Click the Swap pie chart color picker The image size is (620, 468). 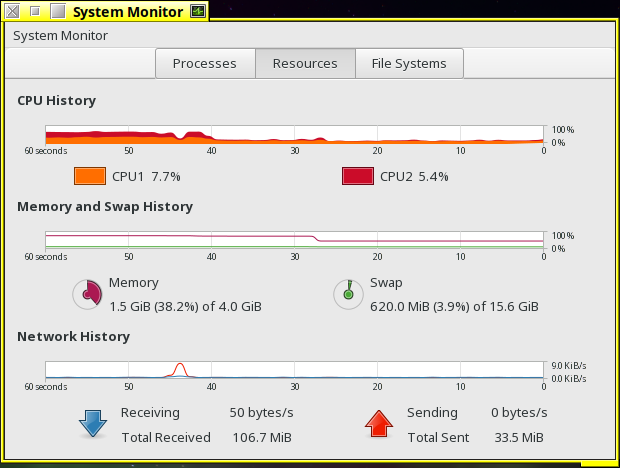(348, 294)
